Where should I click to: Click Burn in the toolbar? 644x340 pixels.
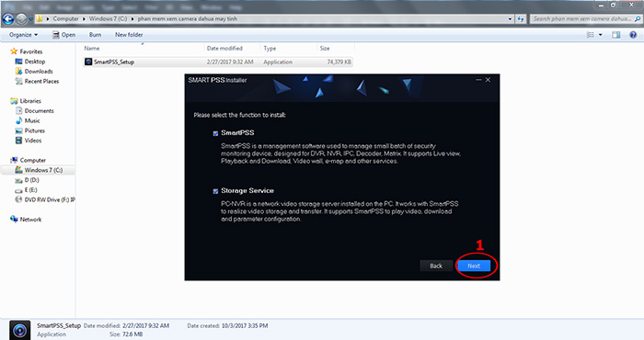[x=95, y=35]
